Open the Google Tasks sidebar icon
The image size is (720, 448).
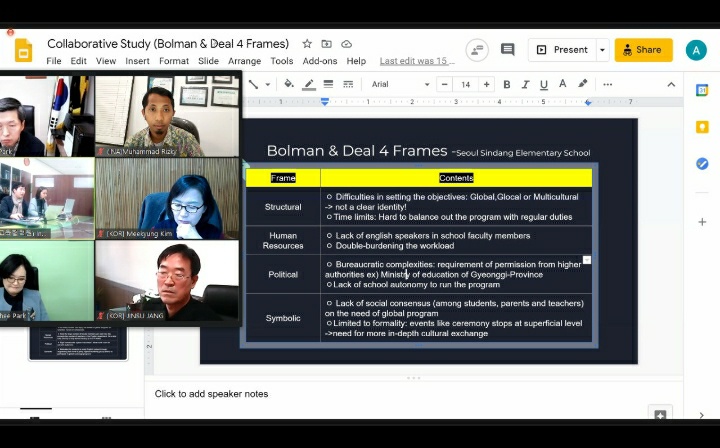pyautogui.click(x=702, y=163)
